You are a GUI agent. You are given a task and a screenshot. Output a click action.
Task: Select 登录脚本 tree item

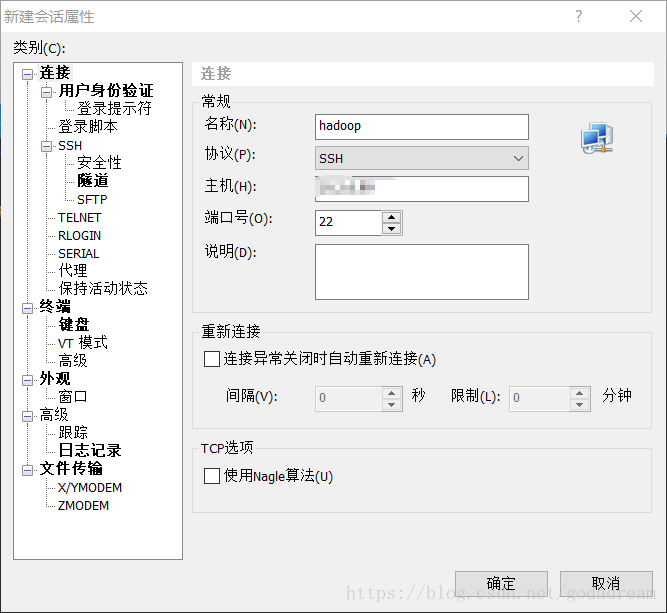88,126
